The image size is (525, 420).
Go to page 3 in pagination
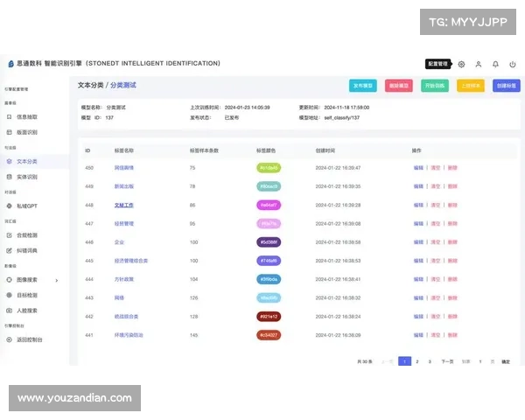tap(430, 361)
